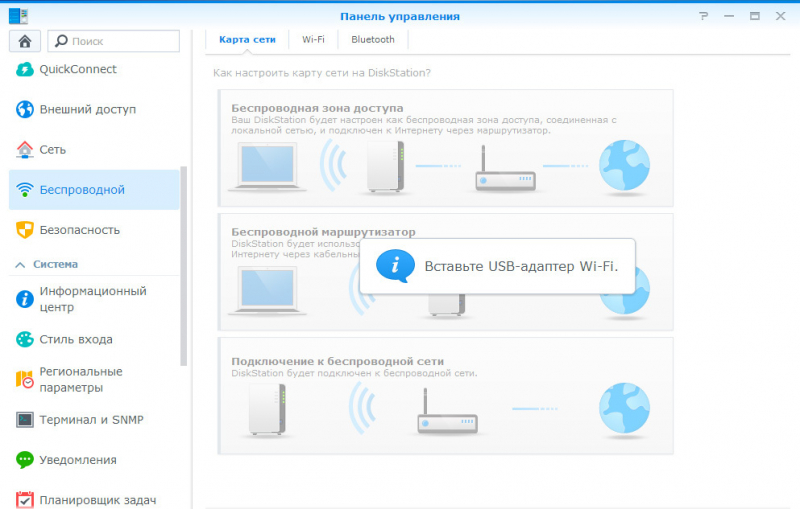Click the Home icon button
The image size is (800, 509).
click(24, 41)
